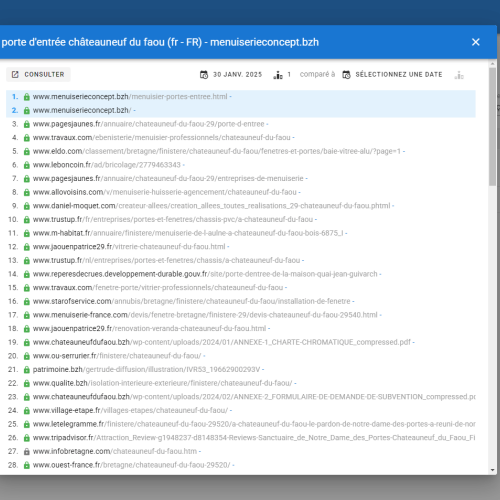The image size is (500, 500).
Task: Click the scrollbar up arrow at the list top
Action: pyautogui.click(x=493, y=63)
